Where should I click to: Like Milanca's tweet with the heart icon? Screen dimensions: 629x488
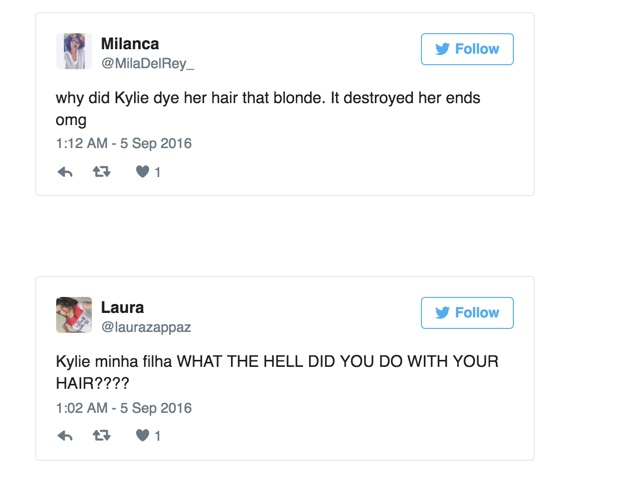coord(142,172)
